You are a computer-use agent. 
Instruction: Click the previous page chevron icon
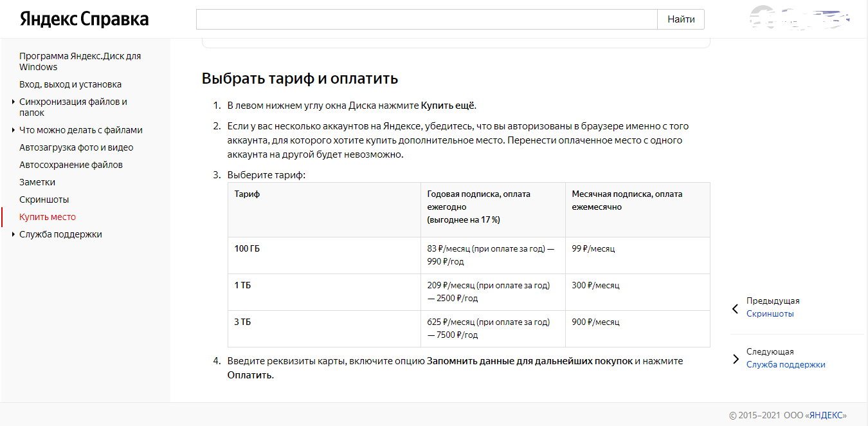[736, 309]
